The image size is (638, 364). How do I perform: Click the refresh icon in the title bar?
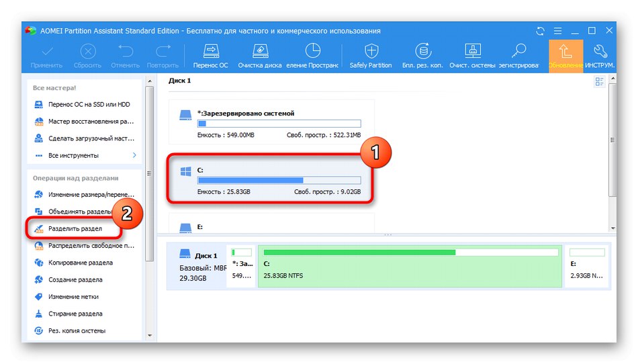coord(541,31)
